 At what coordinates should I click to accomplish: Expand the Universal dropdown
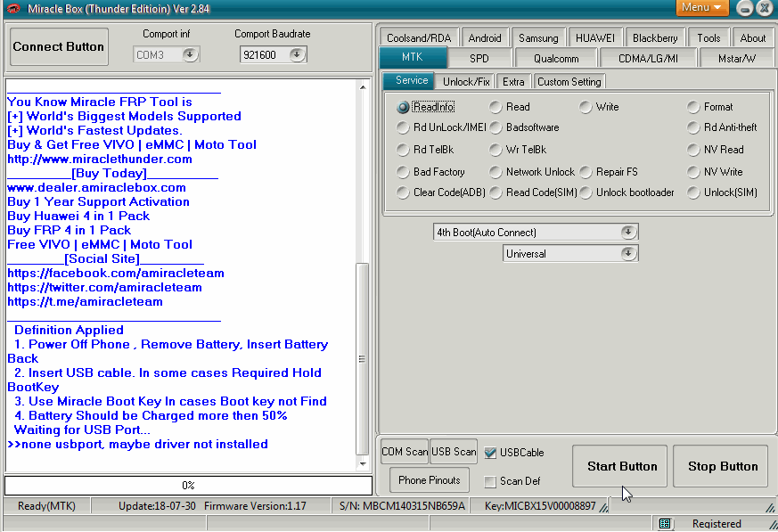pos(628,254)
